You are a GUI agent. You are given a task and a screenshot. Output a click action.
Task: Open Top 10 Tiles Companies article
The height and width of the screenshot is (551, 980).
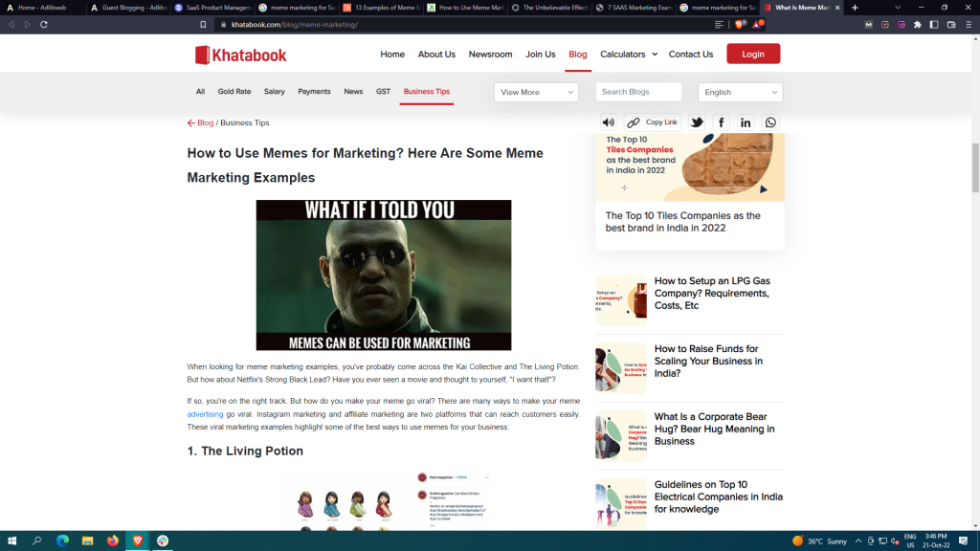[683, 222]
